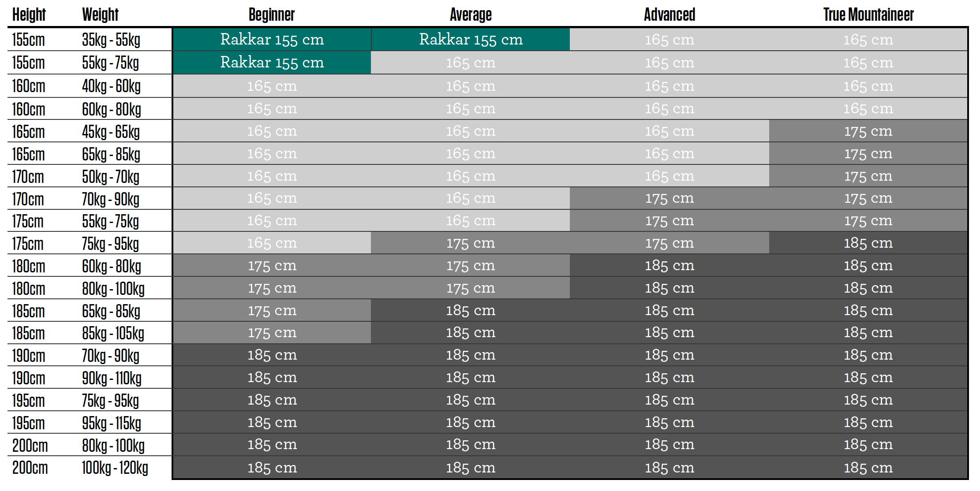Click Beginner 185 cm for 70kg - 90kg at 190cm
980x491 pixels.
coord(272,355)
